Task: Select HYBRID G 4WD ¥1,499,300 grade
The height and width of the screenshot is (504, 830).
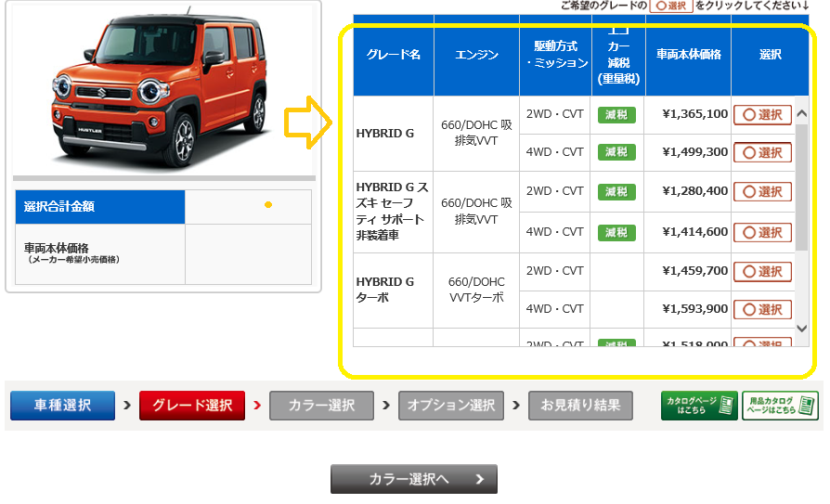Action: point(762,152)
